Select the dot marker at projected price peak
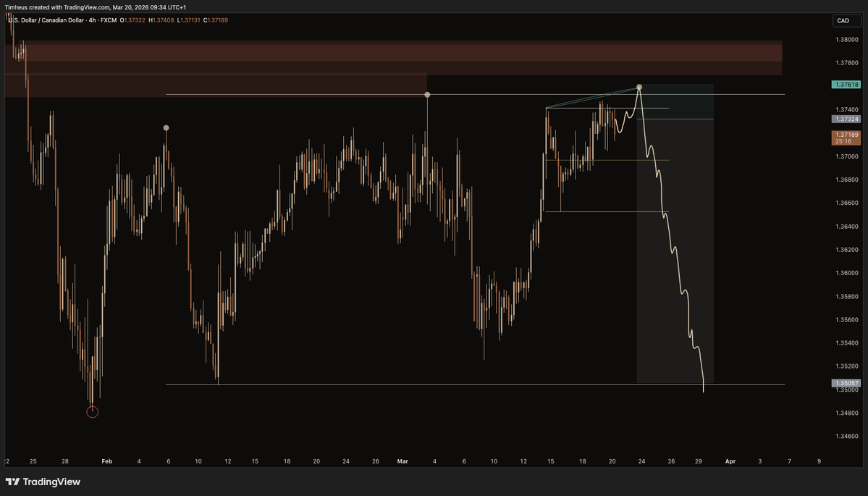This screenshot has height=496, width=868. tap(639, 87)
